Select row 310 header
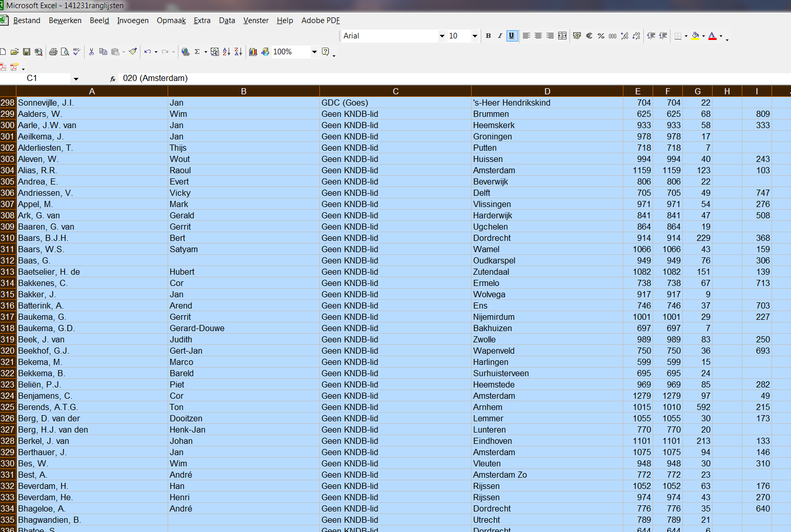 click(8, 238)
